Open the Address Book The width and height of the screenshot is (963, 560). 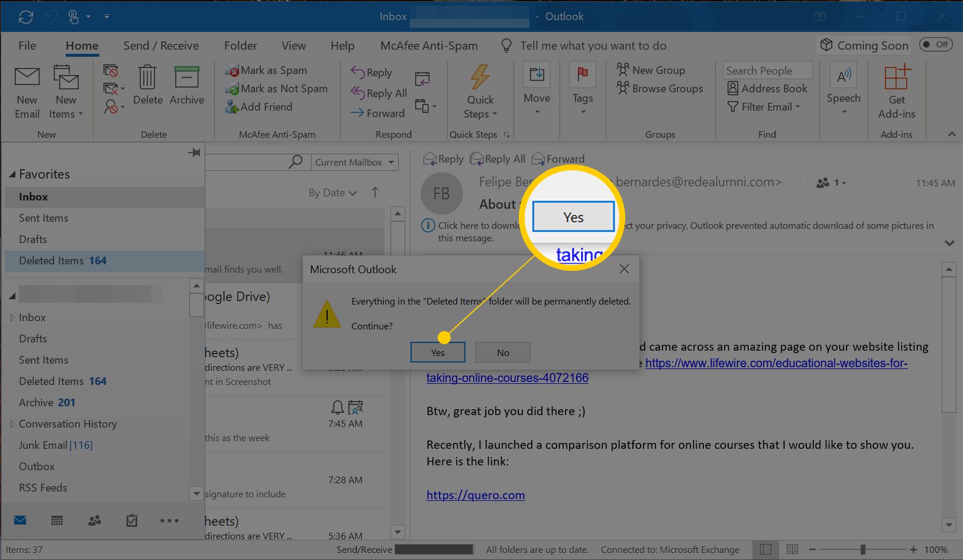[x=767, y=89]
